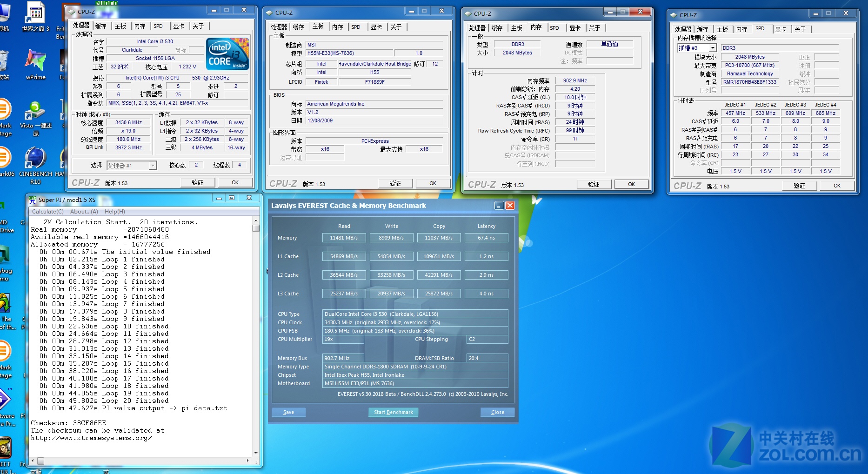This screenshot has height=474, width=868.
Task: Click OK in SPD CPU-Z window
Action: click(837, 186)
